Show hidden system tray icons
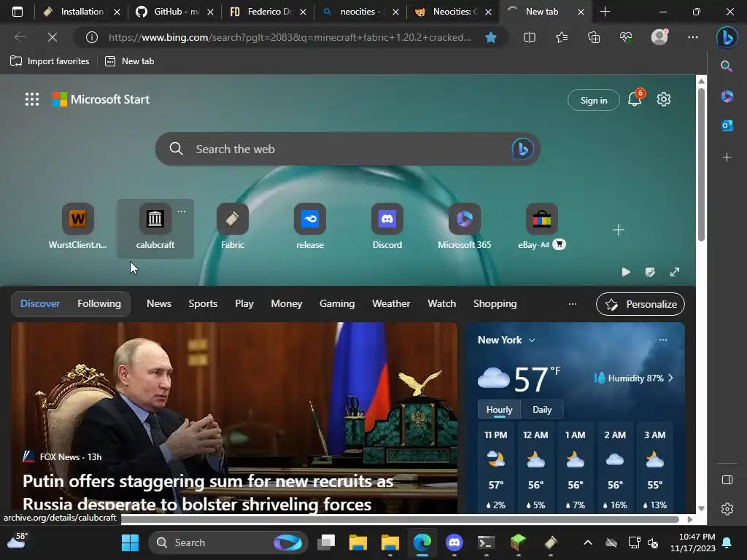This screenshot has height=560, width=747. click(x=588, y=542)
